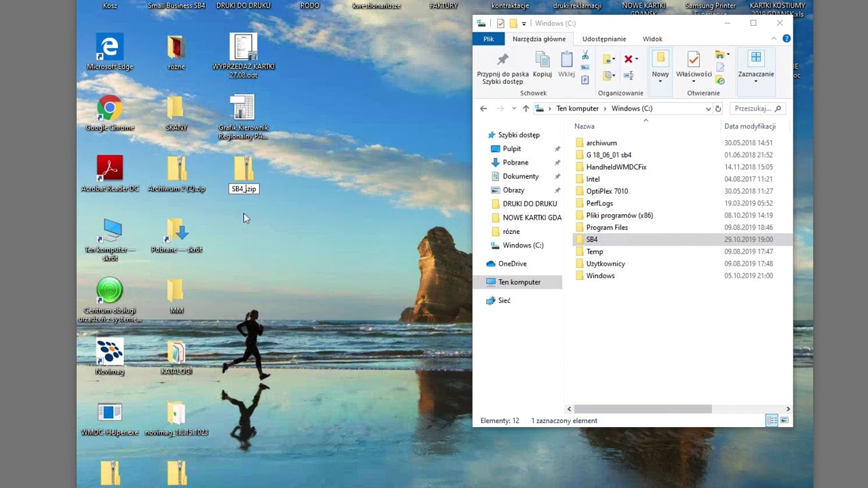868x488 pixels.
Task: Click the red X Delete icon
Action: (x=629, y=59)
